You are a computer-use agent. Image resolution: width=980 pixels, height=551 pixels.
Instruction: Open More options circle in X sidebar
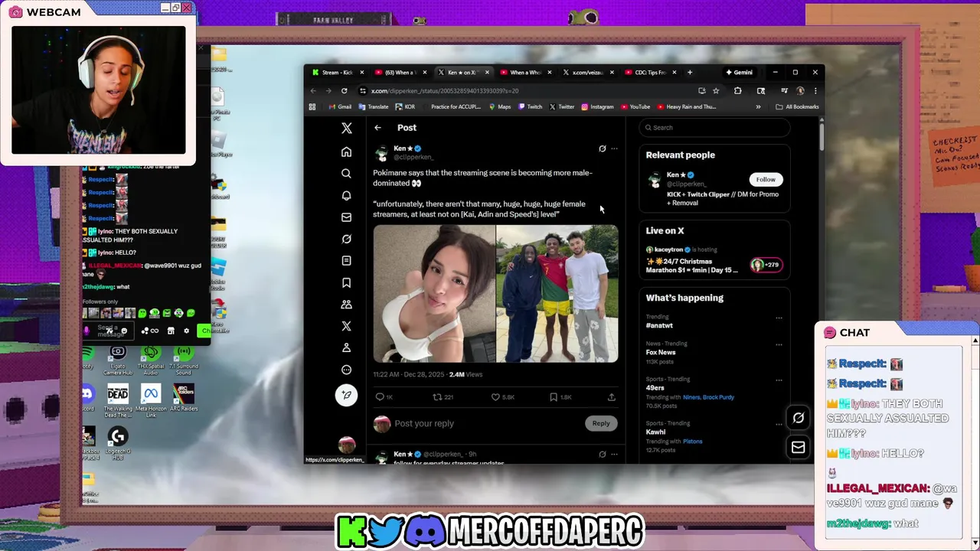346,370
